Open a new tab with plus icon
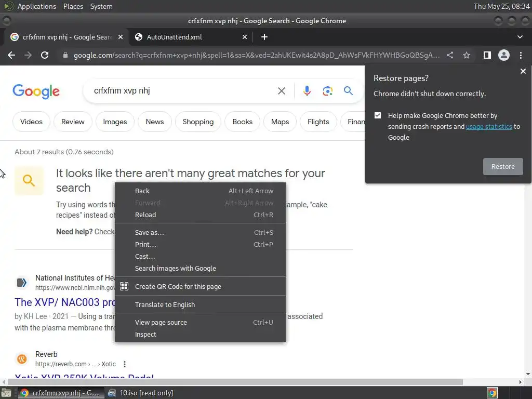 pyautogui.click(x=264, y=37)
